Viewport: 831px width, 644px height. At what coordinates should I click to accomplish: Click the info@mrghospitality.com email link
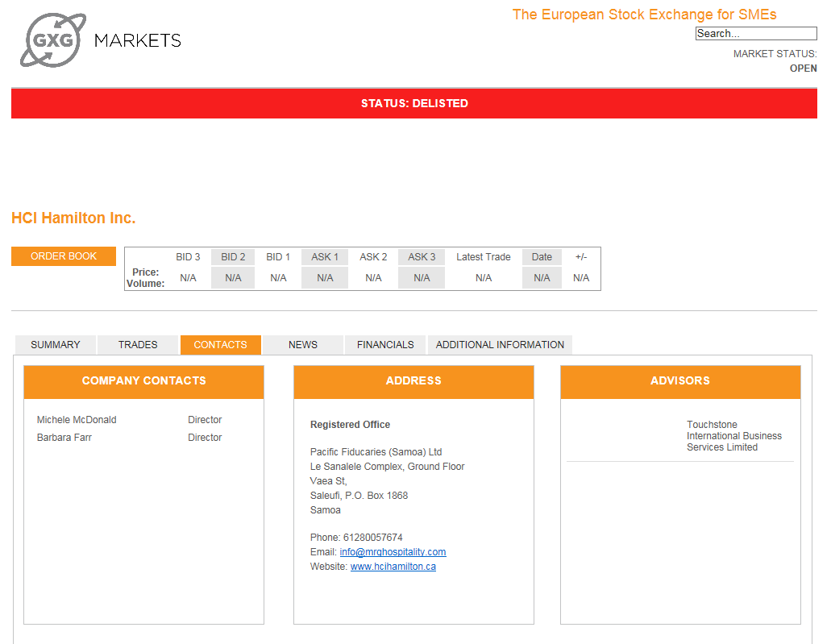393,552
